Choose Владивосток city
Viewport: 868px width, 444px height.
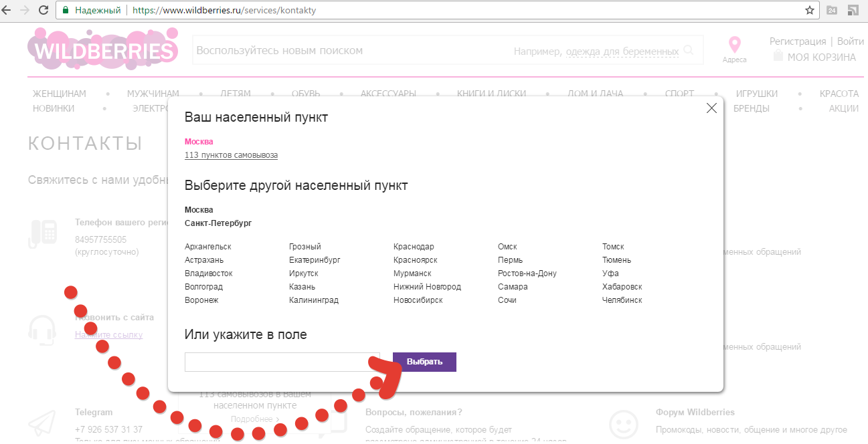pyautogui.click(x=209, y=273)
